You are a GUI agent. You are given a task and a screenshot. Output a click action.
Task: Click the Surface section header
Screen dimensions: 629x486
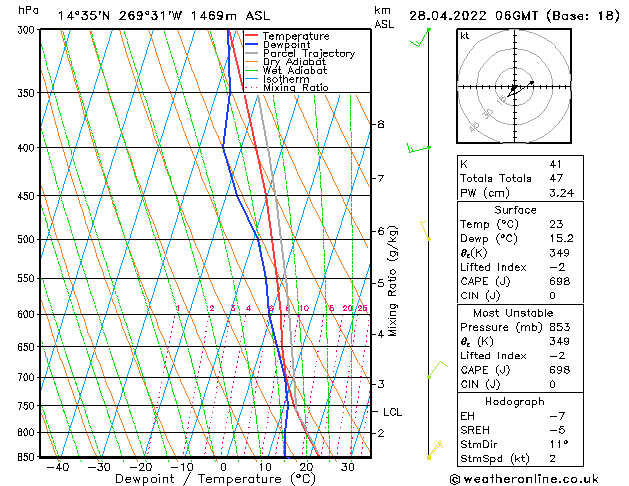(x=515, y=210)
